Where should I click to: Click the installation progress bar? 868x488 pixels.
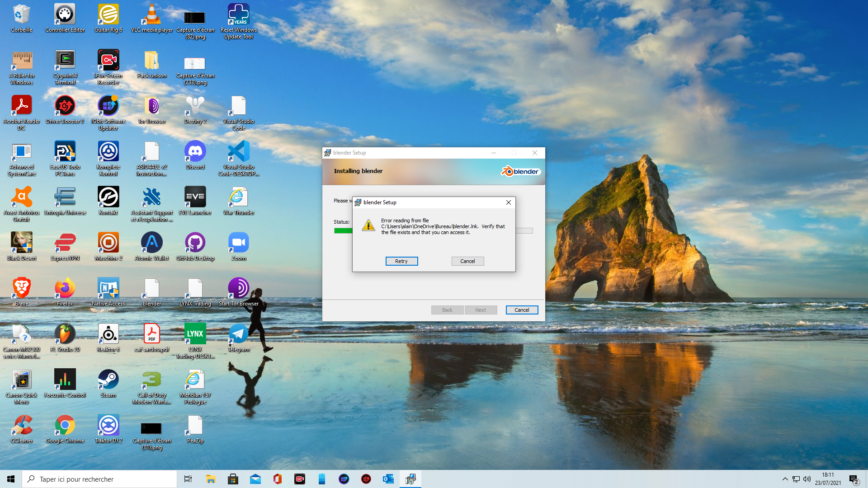coord(433,231)
